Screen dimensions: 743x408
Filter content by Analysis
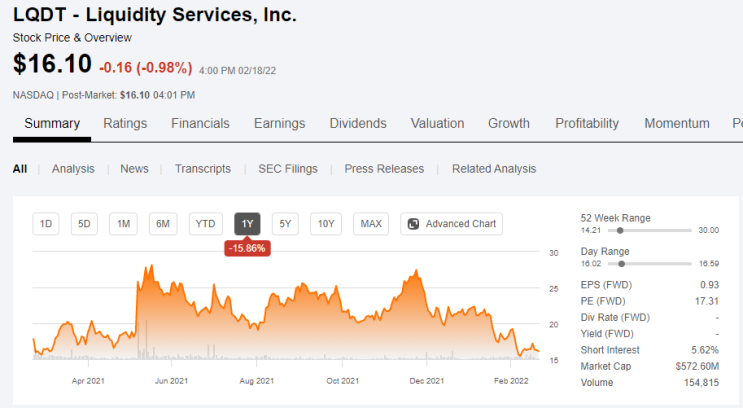pyautogui.click(x=73, y=169)
